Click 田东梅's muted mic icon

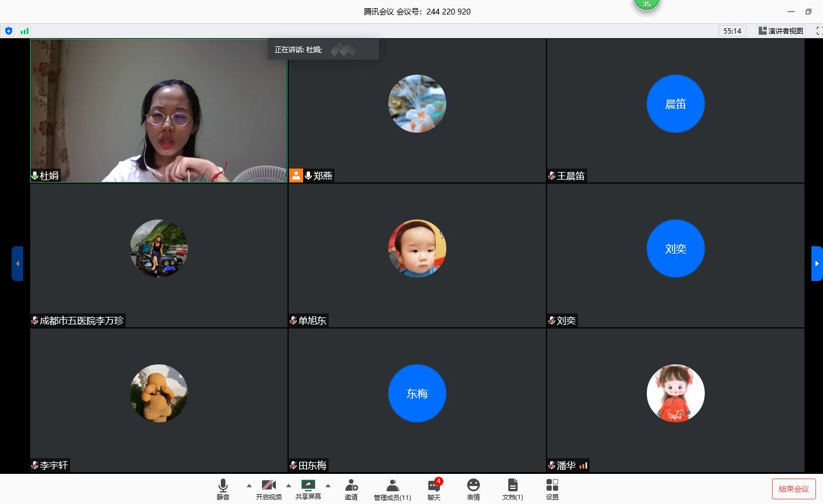point(293,465)
